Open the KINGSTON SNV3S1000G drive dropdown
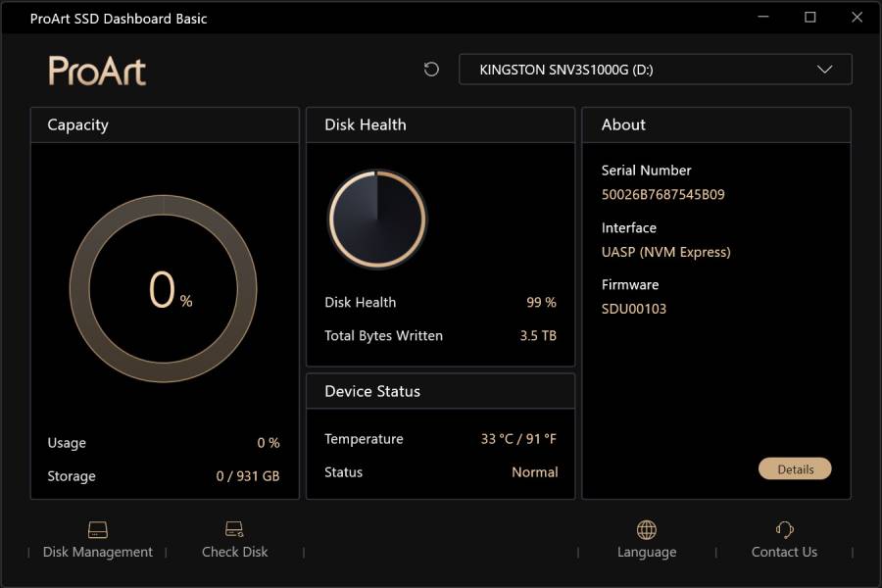 [656, 70]
